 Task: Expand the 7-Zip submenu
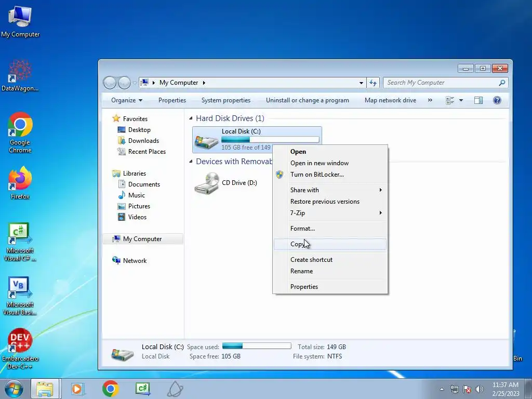(x=330, y=212)
